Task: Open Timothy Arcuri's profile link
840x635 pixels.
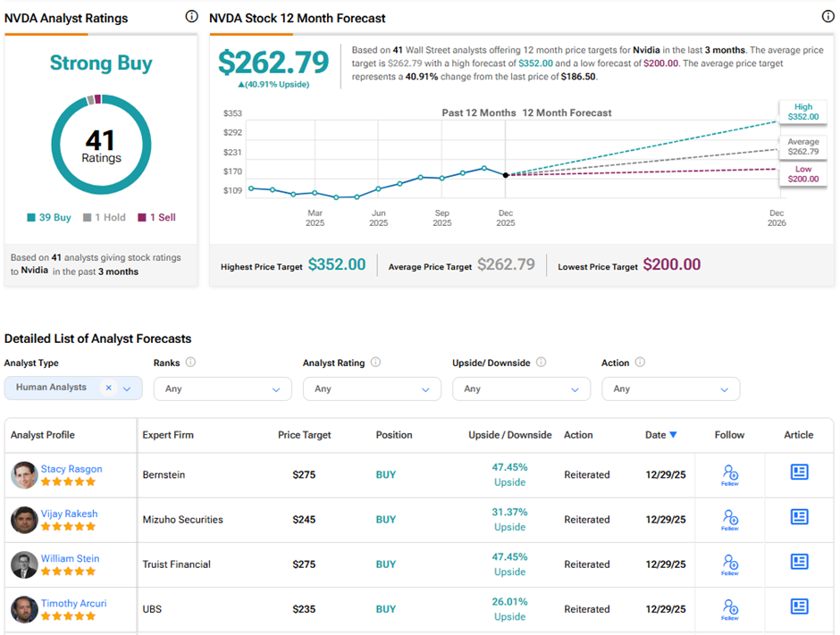Action: pos(73,603)
